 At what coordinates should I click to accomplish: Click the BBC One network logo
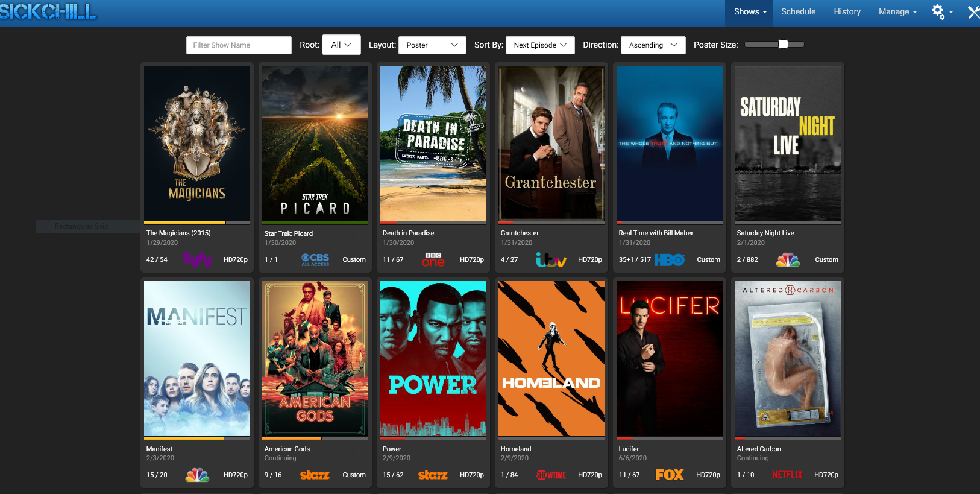pyautogui.click(x=433, y=259)
